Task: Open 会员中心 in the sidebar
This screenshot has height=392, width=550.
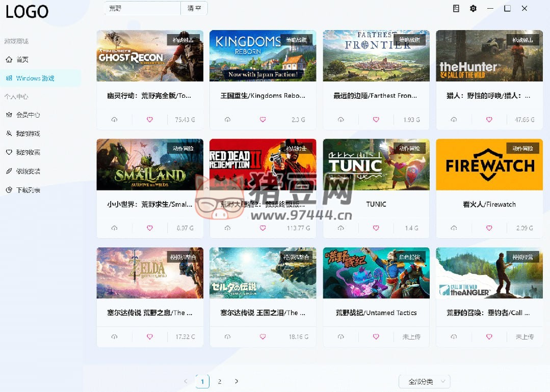Action: click(28, 115)
